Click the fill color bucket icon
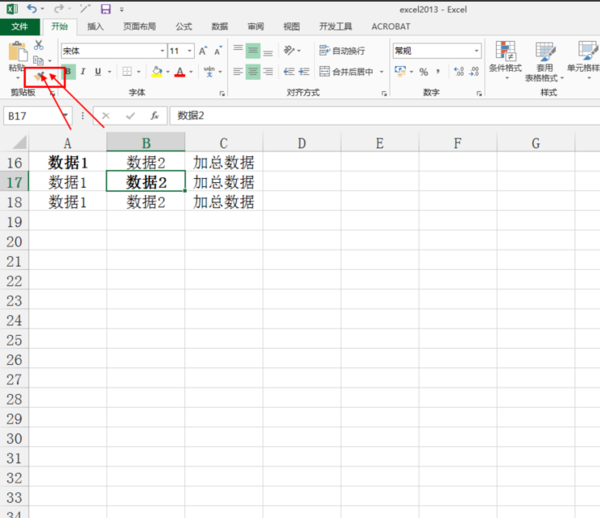The height and width of the screenshot is (518, 600). [x=157, y=72]
